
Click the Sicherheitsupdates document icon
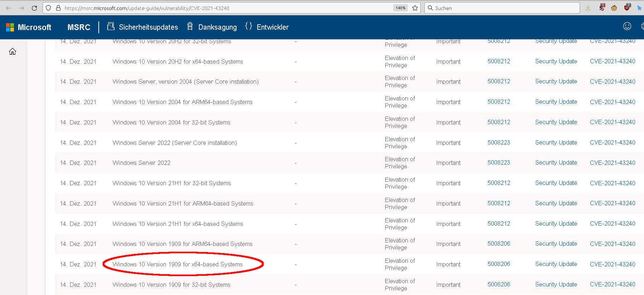(111, 26)
